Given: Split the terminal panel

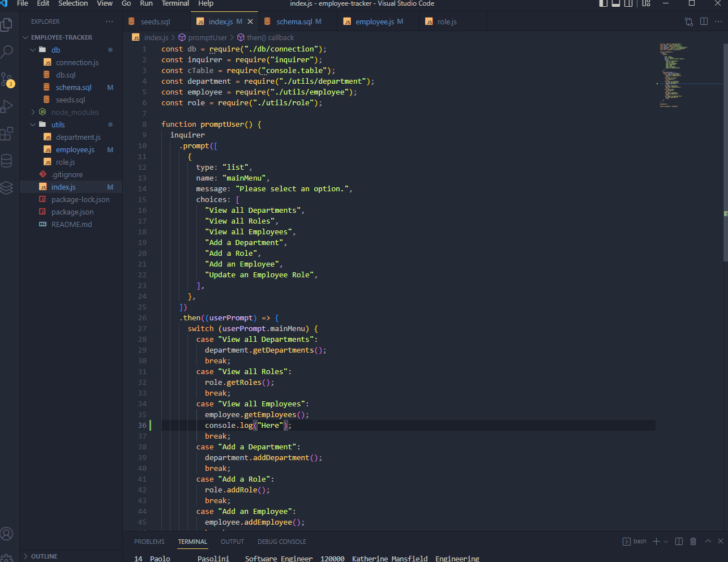Looking at the screenshot, I should point(679,541).
